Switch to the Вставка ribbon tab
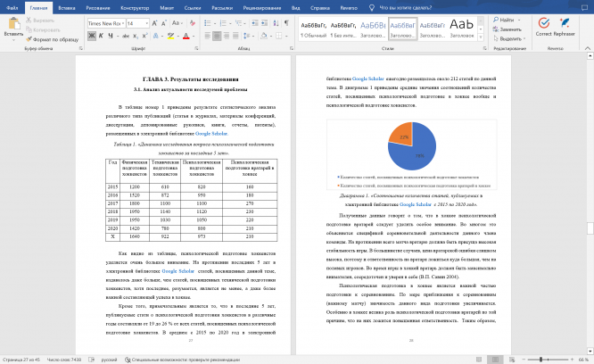594x364 pixels. [x=67, y=7]
